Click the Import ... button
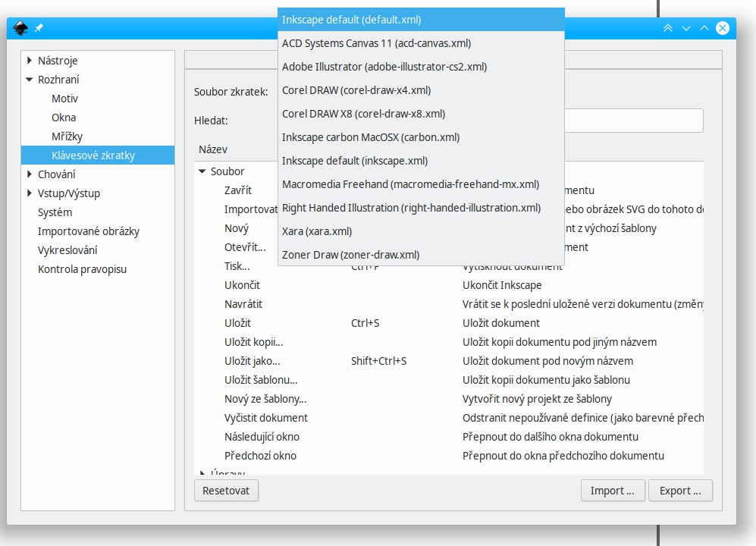The image size is (756, 546). (x=612, y=491)
